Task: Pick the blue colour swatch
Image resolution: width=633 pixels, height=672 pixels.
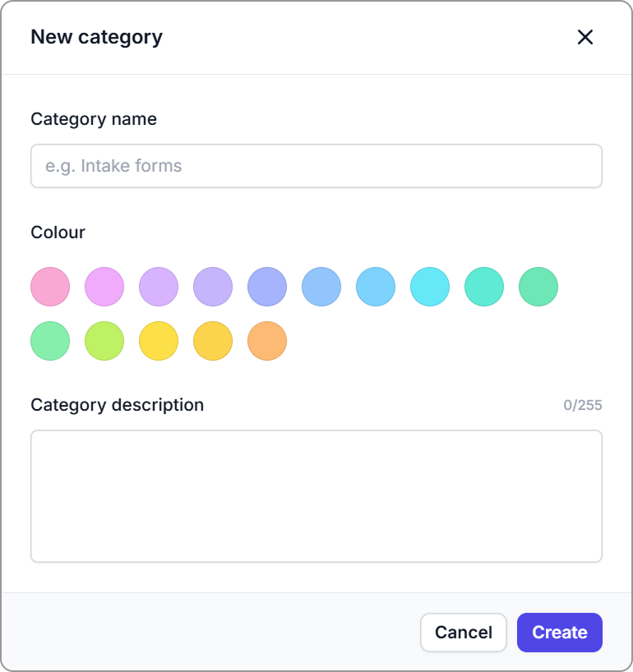Action: 321,287
